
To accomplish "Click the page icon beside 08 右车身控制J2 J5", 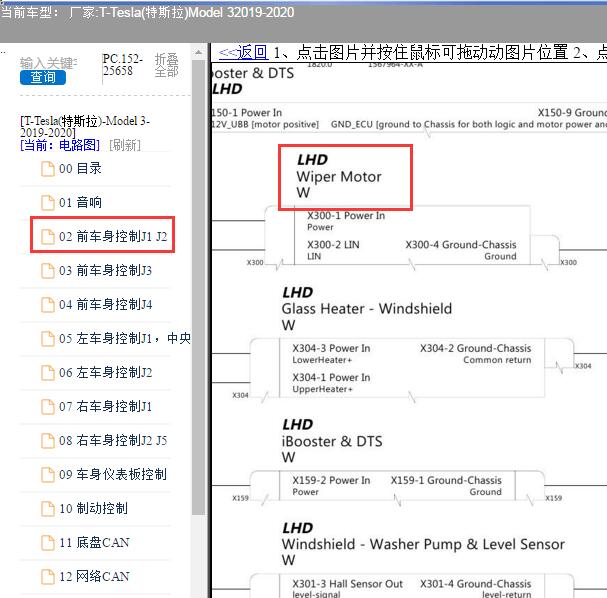I will click(x=48, y=440).
